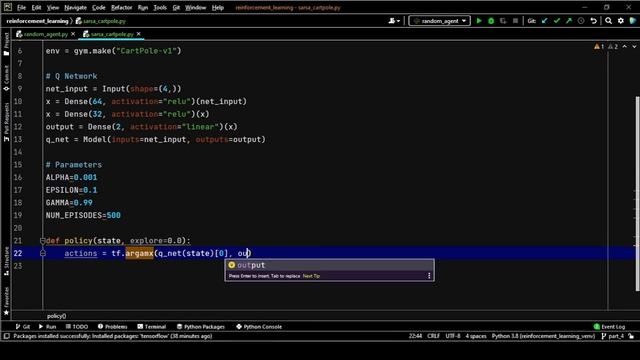Click the reinforcement_learning breadcrumb
640x360 pixels.
[37, 21]
